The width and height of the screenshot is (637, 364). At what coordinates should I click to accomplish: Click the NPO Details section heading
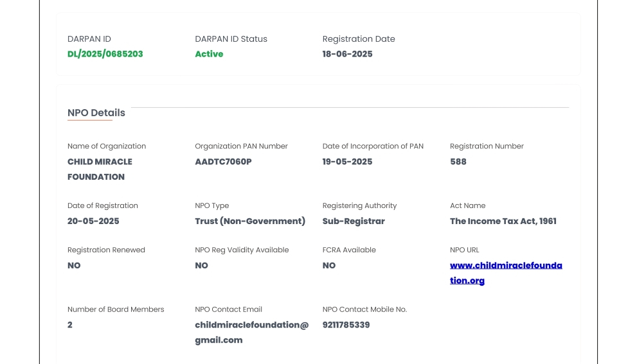pos(96,113)
